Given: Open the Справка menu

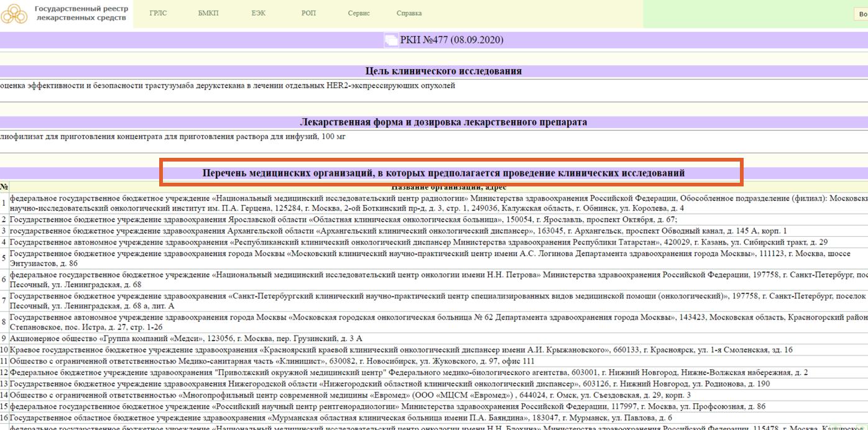Looking at the screenshot, I should (409, 12).
